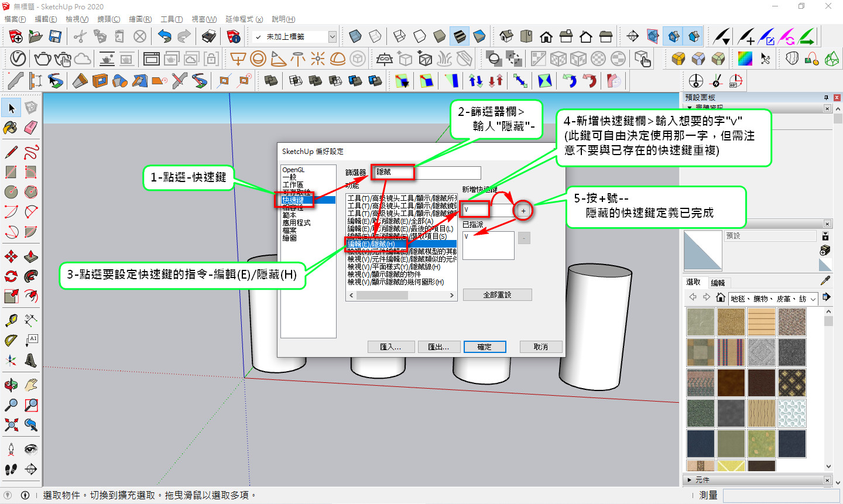Enable Hidden Line face style

420,37
